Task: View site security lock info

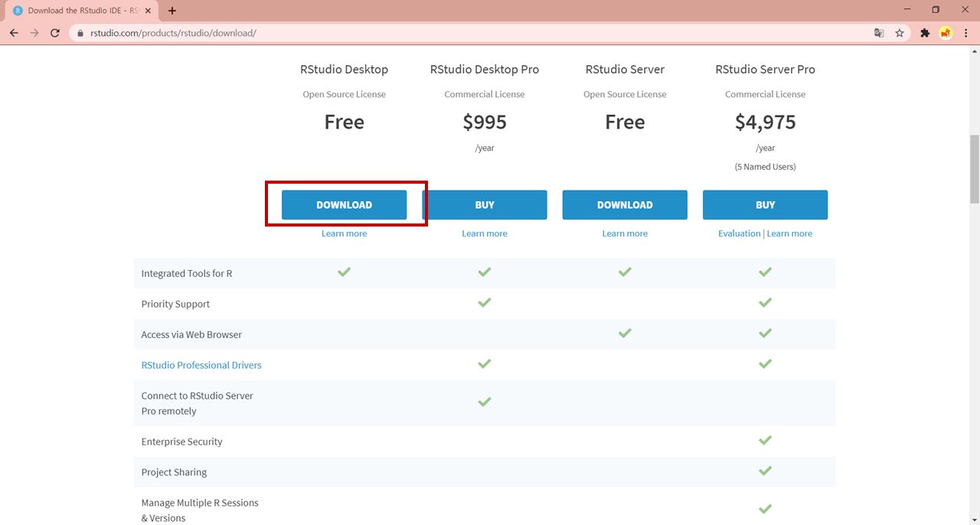Action: tap(80, 34)
